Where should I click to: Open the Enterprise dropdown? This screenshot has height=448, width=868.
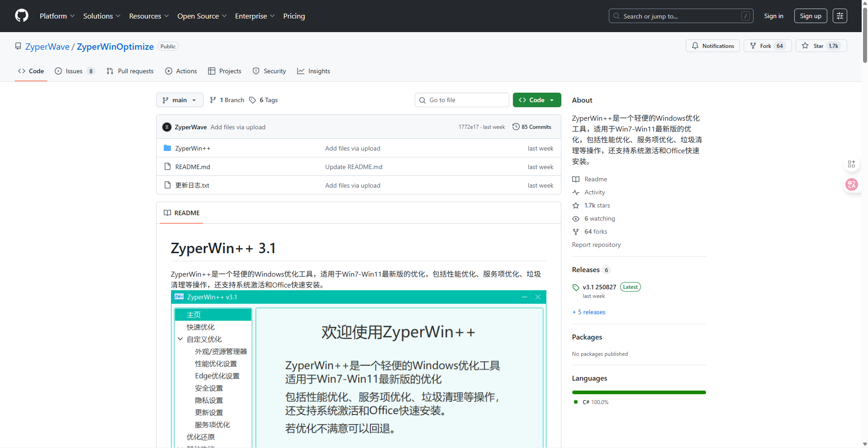tap(255, 16)
